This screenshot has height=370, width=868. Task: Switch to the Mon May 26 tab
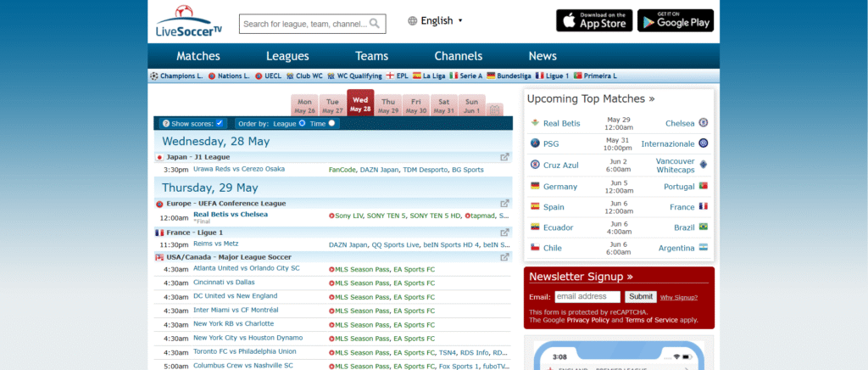pos(304,106)
